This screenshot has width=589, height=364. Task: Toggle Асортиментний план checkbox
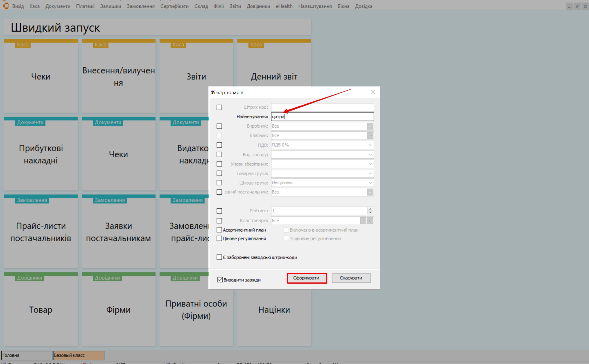[x=219, y=230]
